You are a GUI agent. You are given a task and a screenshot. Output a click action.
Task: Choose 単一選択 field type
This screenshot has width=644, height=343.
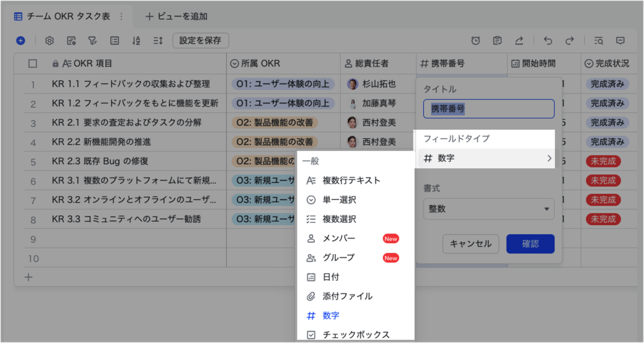click(356, 200)
